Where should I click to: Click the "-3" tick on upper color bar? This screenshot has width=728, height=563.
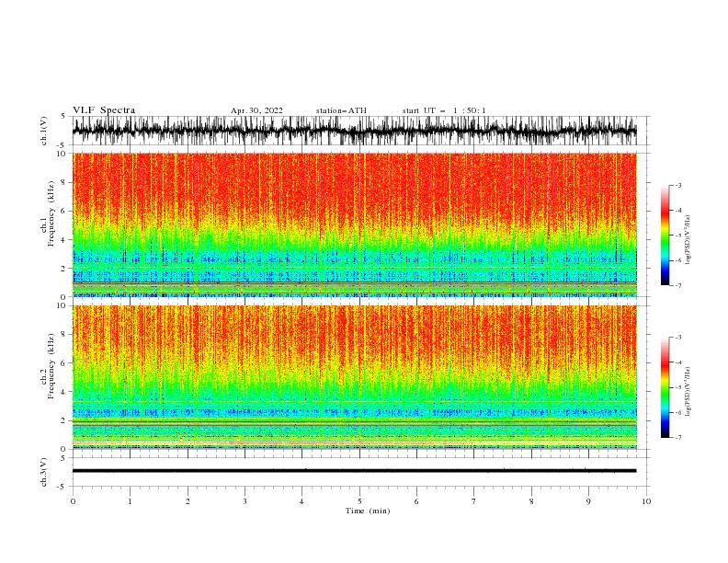click(677, 185)
